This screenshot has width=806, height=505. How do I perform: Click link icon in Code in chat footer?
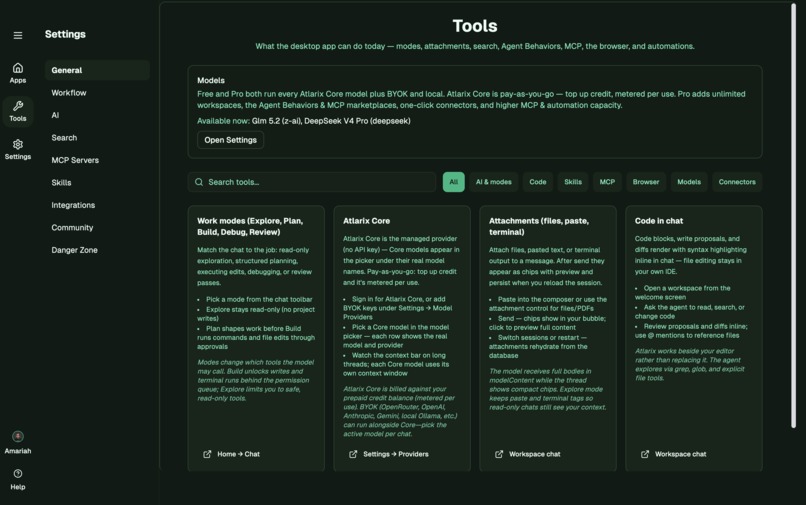pyautogui.click(x=645, y=454)
